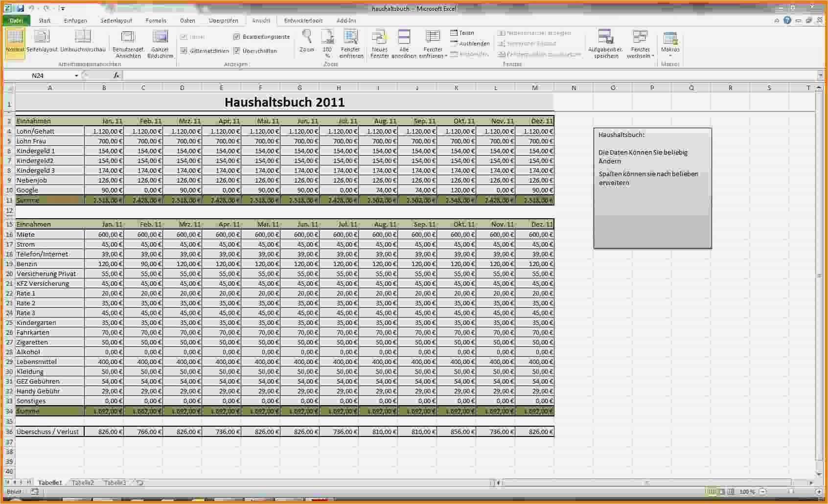The image size is (828, 504).
Task: Select the Lebensmittel row label cell
Action: 49,362
